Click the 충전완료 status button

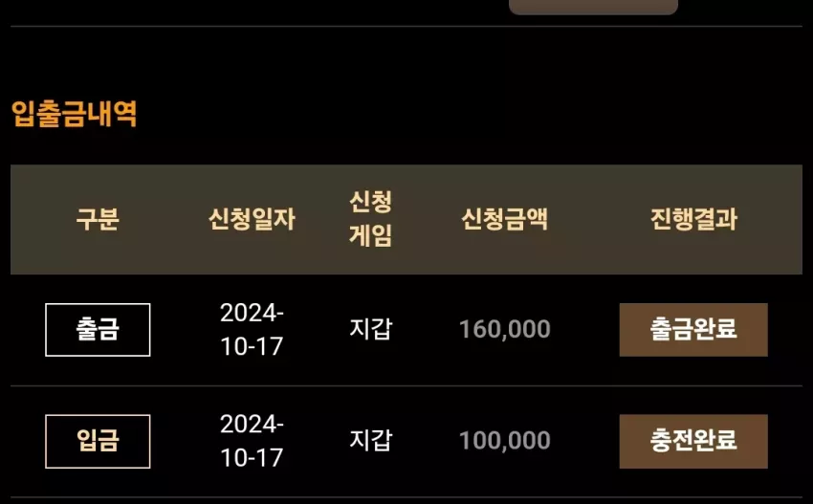click(x=693, y=441)
